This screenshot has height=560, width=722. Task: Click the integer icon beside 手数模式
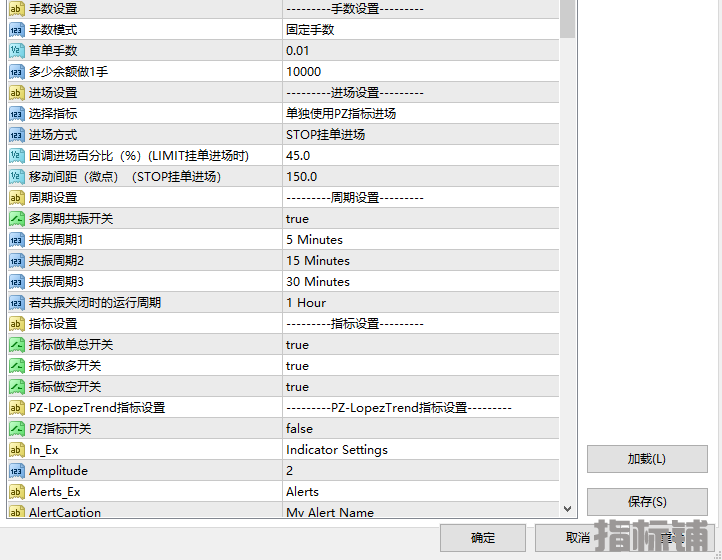coord(16,30)
